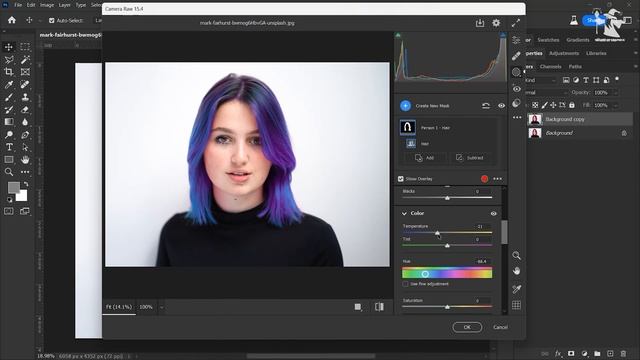The height and width of the screenshot is (360, 640).
Task: Open the Edit menu
Action: 31,5
